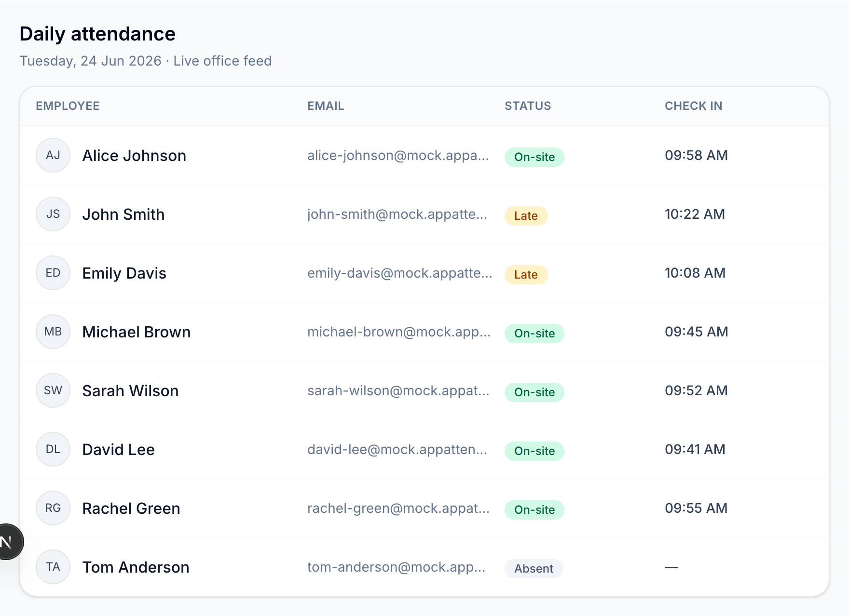Screen dimensions: 849x616
Task: Click the 09:41 AM check-in time
Action: coord(695,449)
